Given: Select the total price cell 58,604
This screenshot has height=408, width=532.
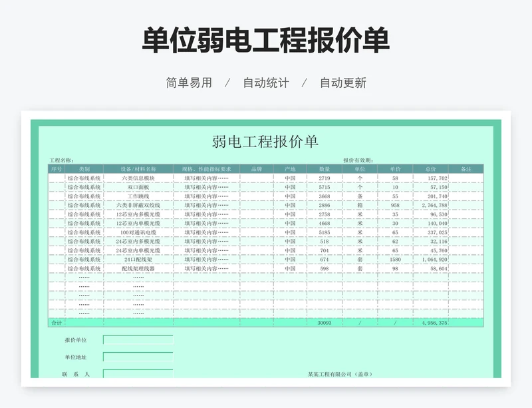Looking at the screenshot, I should pyautogui.click(x=430, y=268).
